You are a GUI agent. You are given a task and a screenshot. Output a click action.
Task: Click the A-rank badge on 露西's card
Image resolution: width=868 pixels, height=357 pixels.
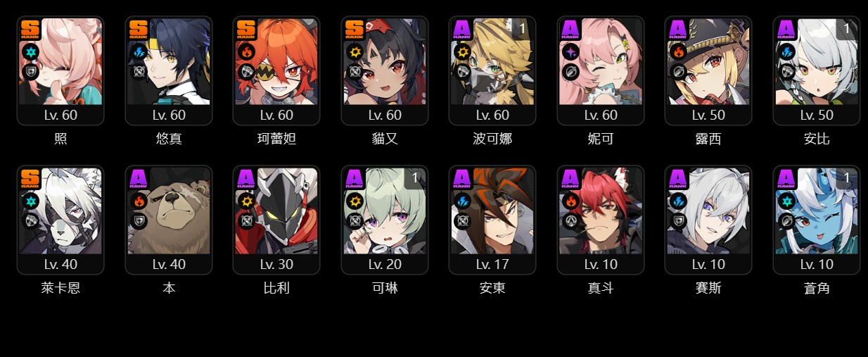677,29
